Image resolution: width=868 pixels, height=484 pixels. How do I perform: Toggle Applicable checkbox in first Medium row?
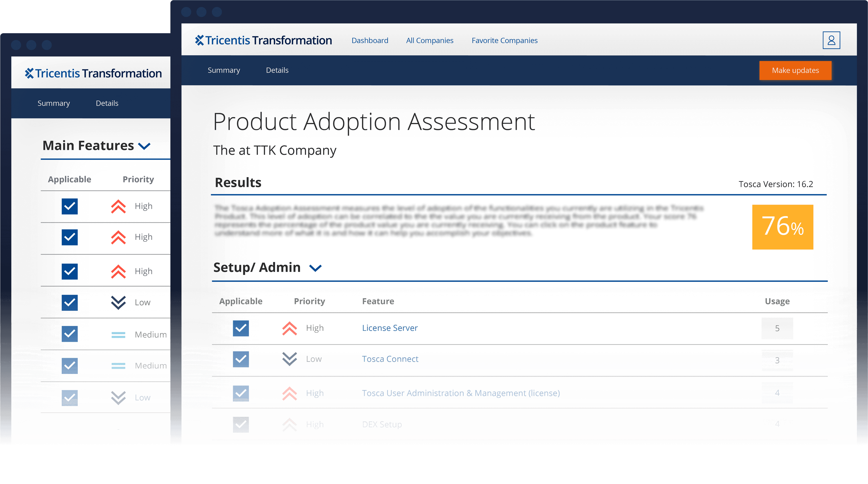point(70,334)
